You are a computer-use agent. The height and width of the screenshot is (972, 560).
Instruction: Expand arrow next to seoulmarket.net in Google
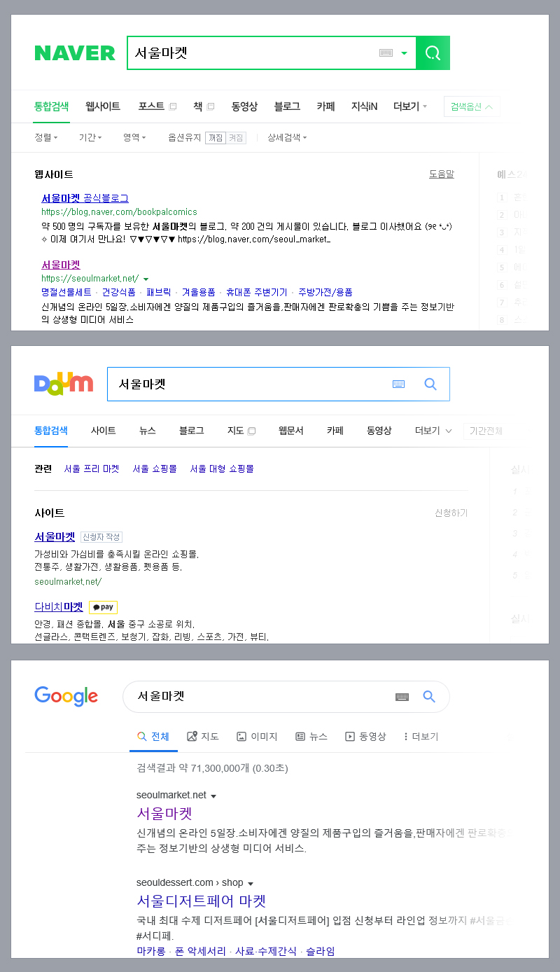[213, 796]
